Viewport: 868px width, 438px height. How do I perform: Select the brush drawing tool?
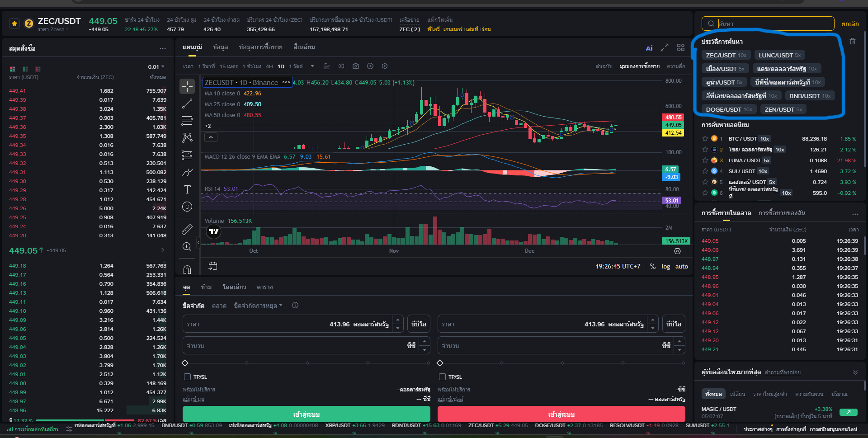187,172
